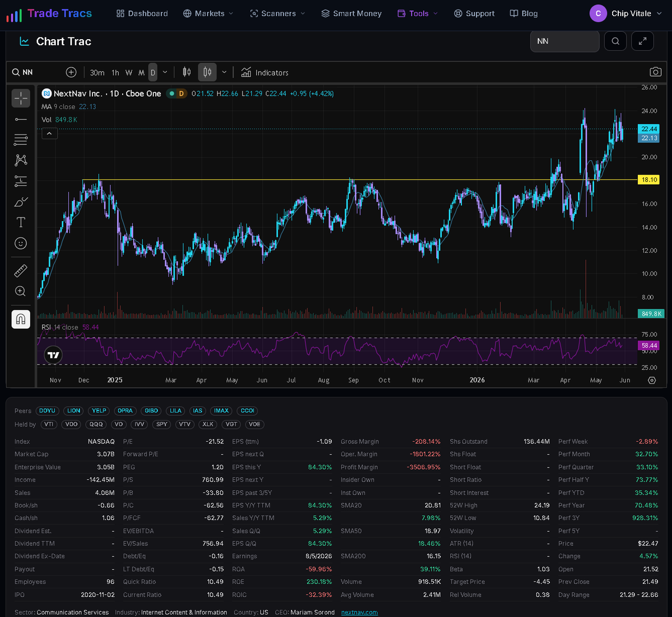Select the trend line drawing tool
Screen dimensions: 672x617
[x=21, y=119]
